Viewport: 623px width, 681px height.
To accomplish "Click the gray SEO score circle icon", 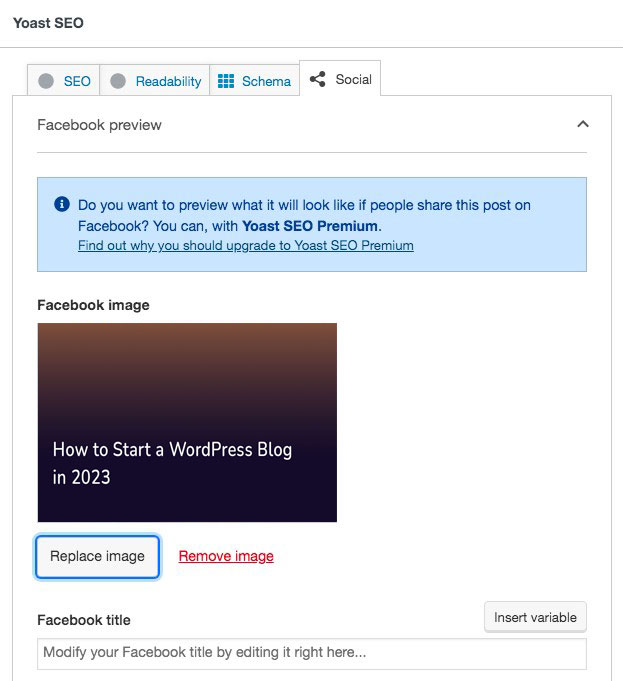I will [x=46, y=81].
